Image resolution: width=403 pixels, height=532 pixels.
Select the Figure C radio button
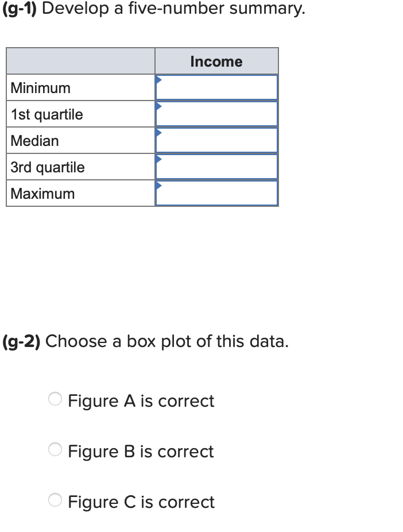(55, 500)
